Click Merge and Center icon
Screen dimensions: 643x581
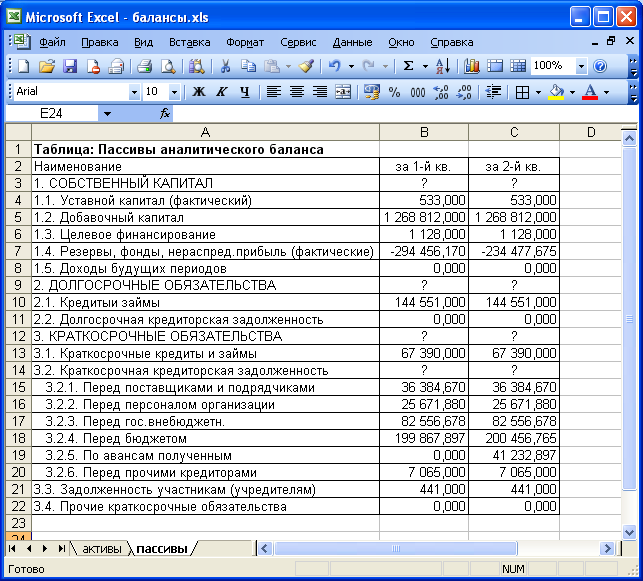(343, 92)
